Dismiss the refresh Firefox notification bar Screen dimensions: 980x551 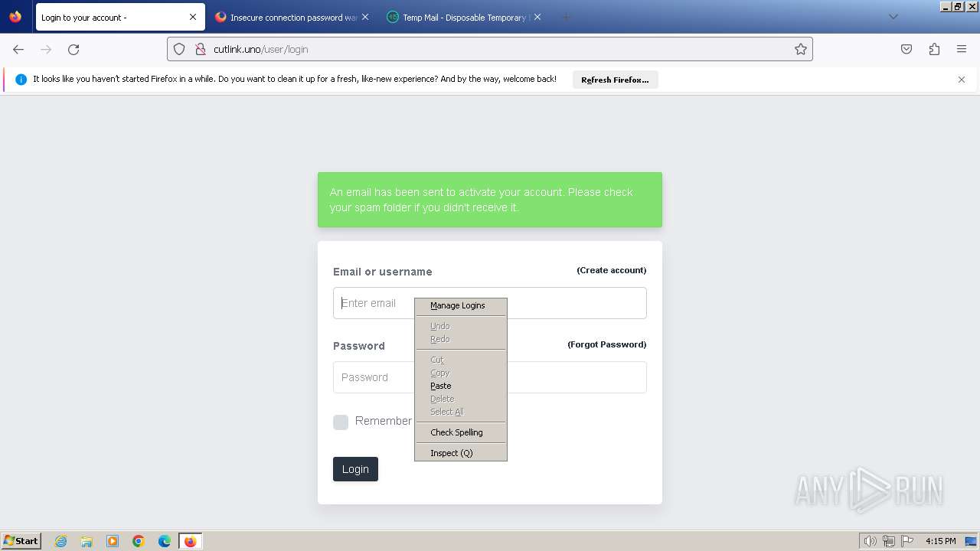click(962, 80)
